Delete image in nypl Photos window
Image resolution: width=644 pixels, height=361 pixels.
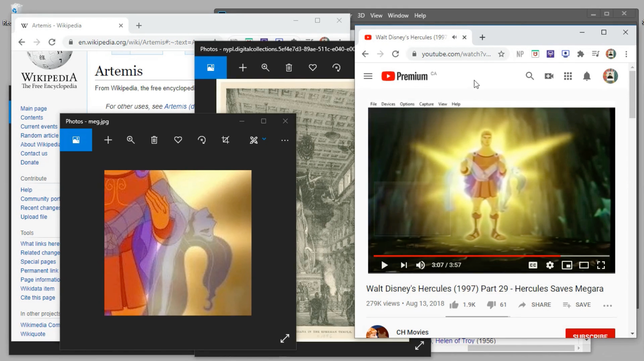289,68
